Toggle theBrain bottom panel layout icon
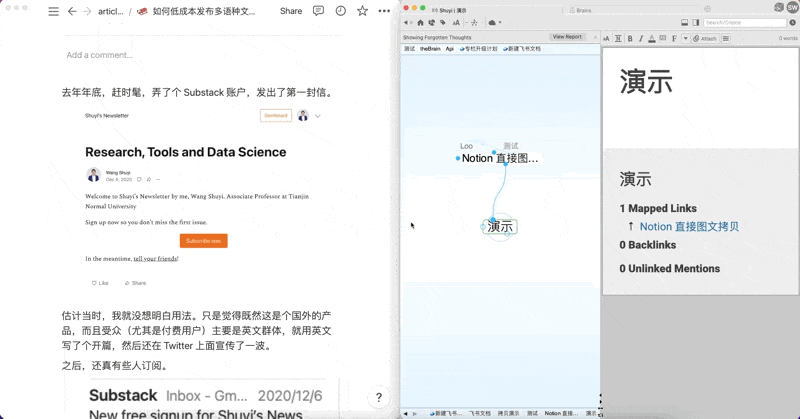 coord(685,22)
